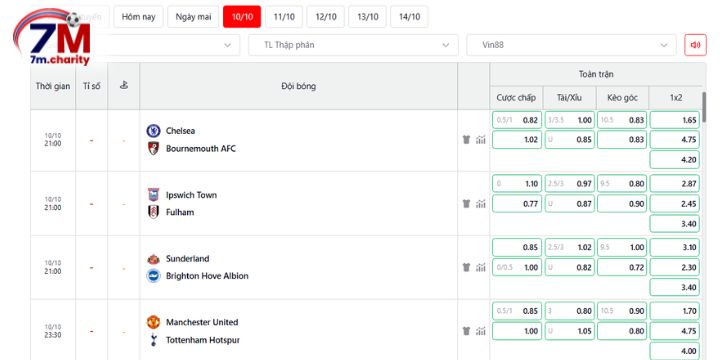Bet Manchester United handicap 0.5/1 at 0.85

coord(517,311)
